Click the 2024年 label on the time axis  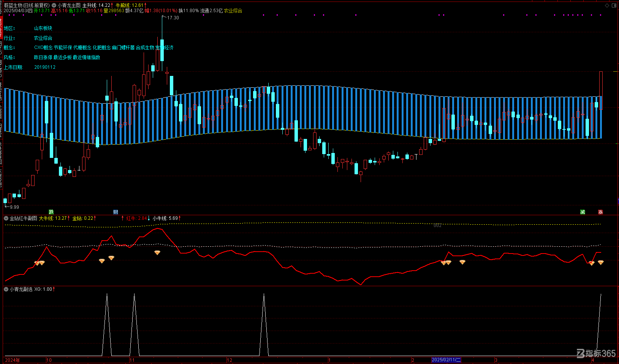tap(13, 360)
